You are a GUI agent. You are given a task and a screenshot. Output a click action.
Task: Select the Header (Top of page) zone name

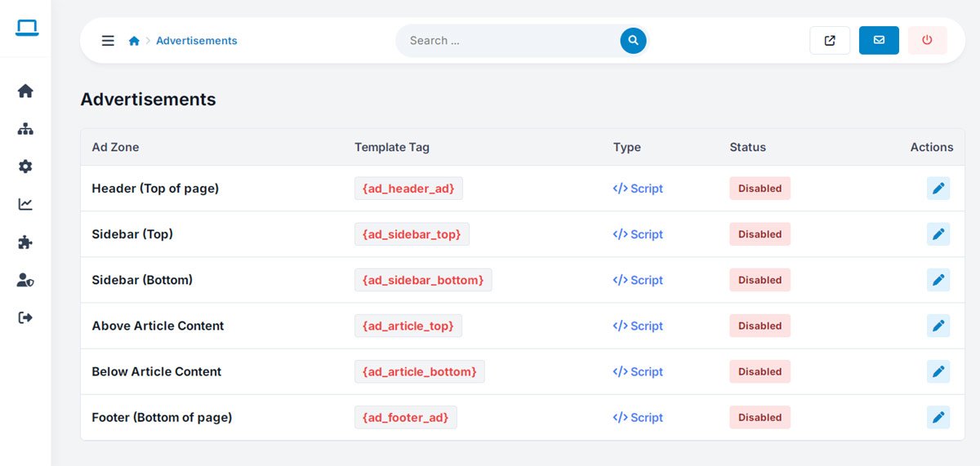pos(155,189)
